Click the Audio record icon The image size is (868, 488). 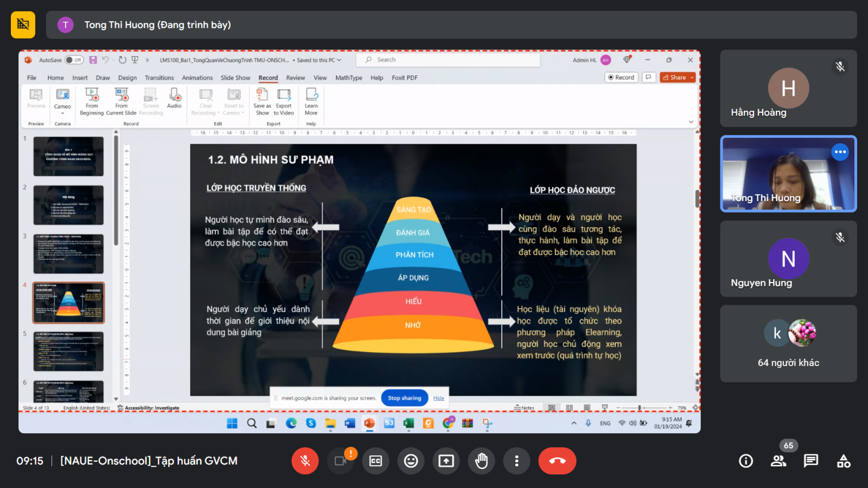(x=174, y=99)
